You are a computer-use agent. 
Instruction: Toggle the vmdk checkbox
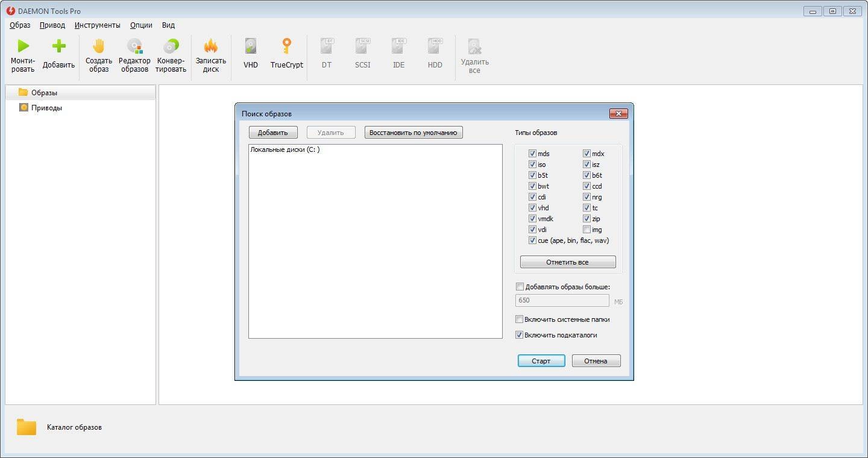[532, 219]
